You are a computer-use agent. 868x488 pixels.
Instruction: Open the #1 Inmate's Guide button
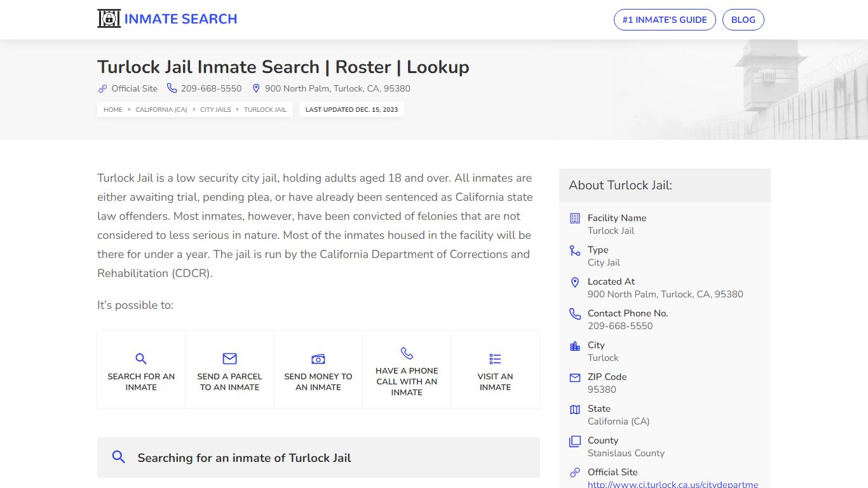pos(665,20)
